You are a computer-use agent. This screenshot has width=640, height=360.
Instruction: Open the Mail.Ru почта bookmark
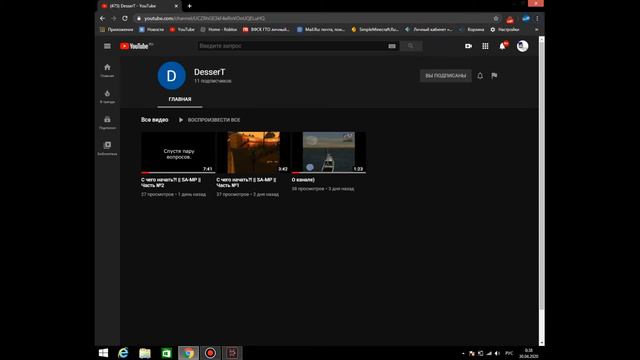coord(321,29)
